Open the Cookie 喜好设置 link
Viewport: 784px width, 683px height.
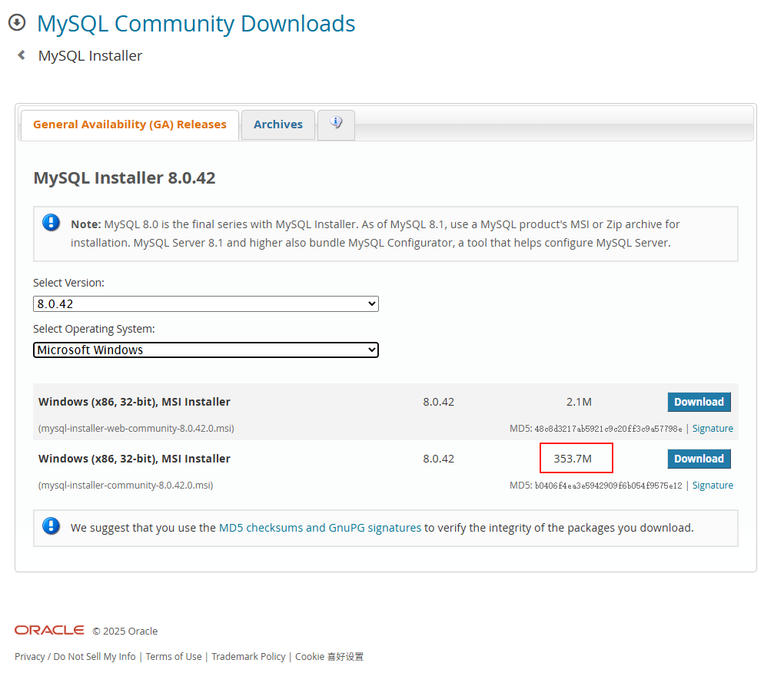(x=330, y=657)
